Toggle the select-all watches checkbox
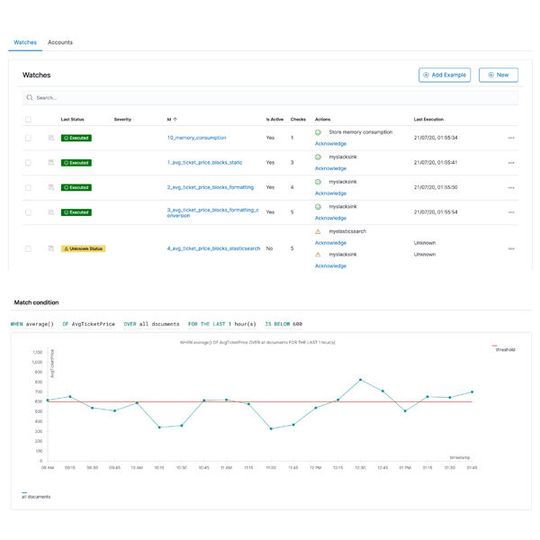This screenshot has height=540, width=540. (x=28, y=120)
